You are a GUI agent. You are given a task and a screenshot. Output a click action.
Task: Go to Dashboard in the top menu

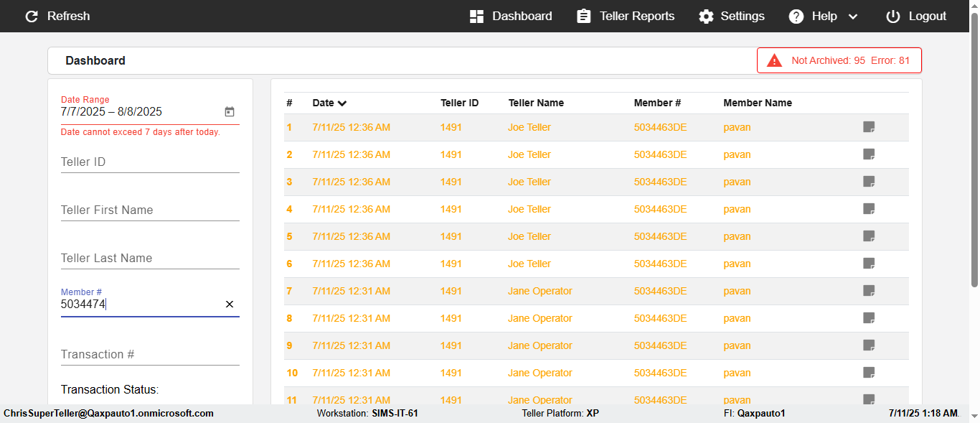click(511, 16)
